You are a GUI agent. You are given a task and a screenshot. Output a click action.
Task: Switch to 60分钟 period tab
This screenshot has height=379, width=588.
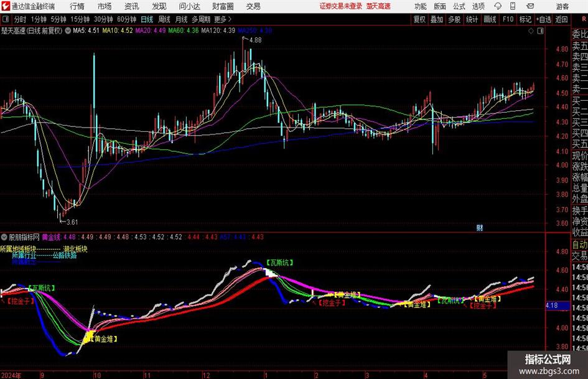pyautogui.click(x=126, y=19)
